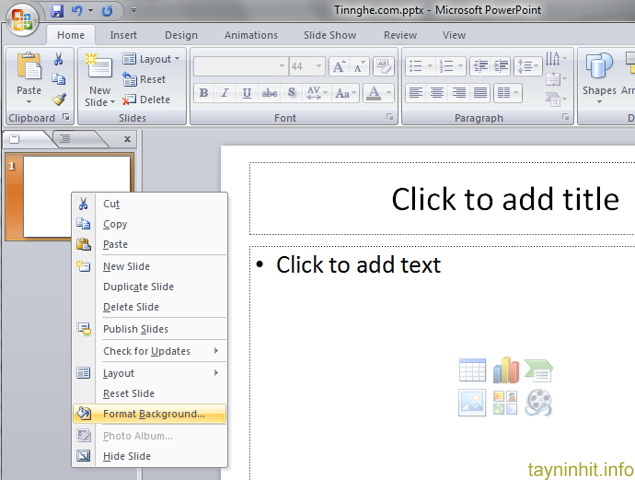
Task: Insert table using the placeholder icon
Action: (472, 371)
